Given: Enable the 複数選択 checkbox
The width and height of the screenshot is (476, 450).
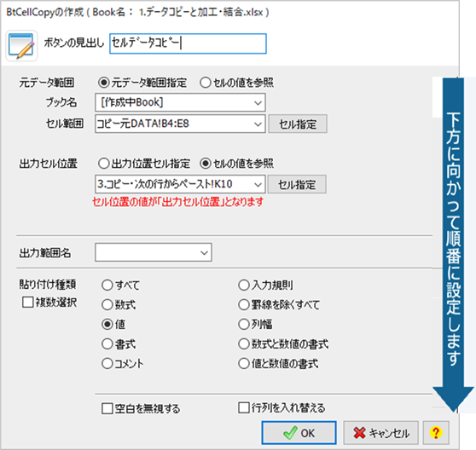Looking at the screenshot, I should coord(27,302).
